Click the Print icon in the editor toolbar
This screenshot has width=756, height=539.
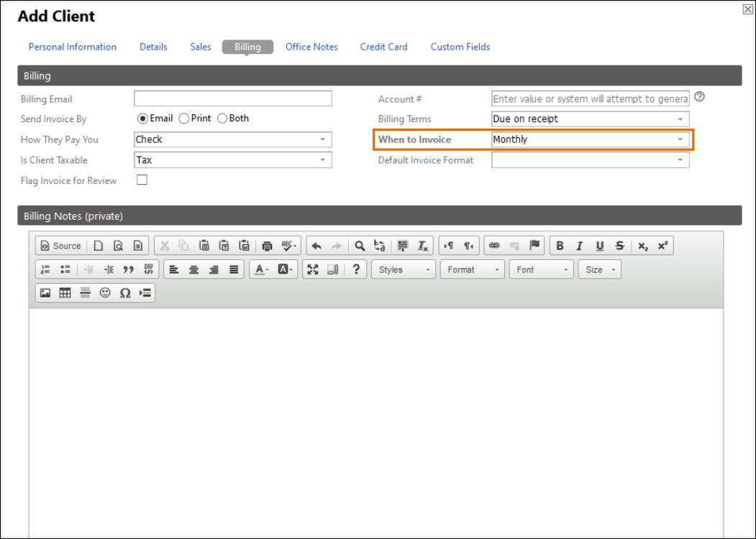[268, 246]
